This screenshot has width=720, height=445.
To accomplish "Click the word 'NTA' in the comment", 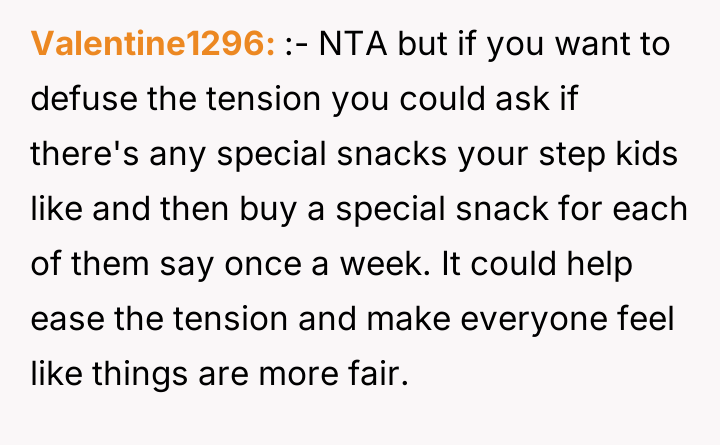I will tap(353, 45).
